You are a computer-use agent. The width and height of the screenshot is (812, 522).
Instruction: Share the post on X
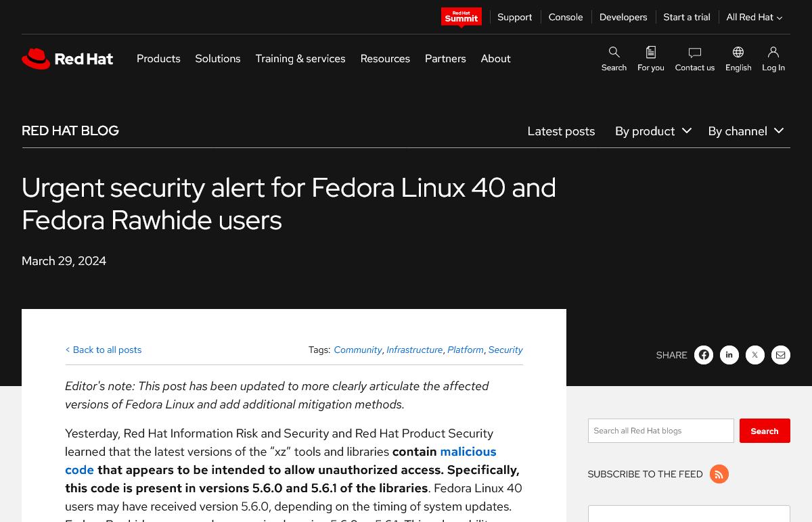(x=755, y=355)
